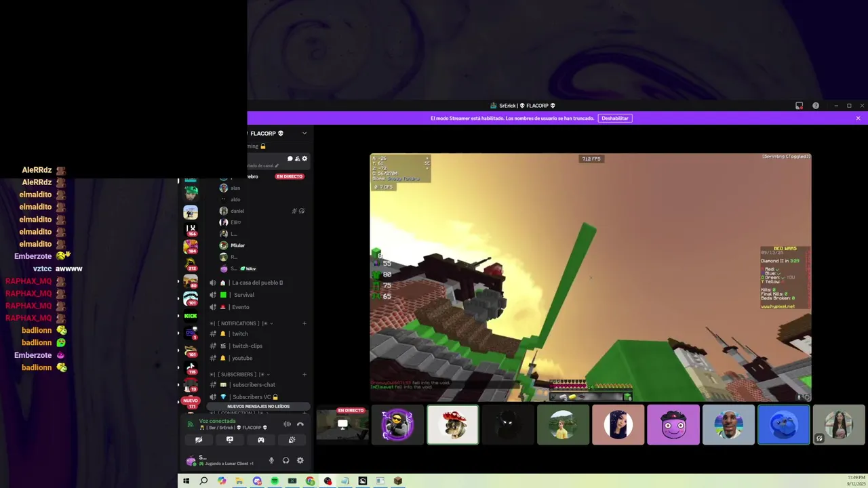Open channel settings gear icon

point(304,159)
